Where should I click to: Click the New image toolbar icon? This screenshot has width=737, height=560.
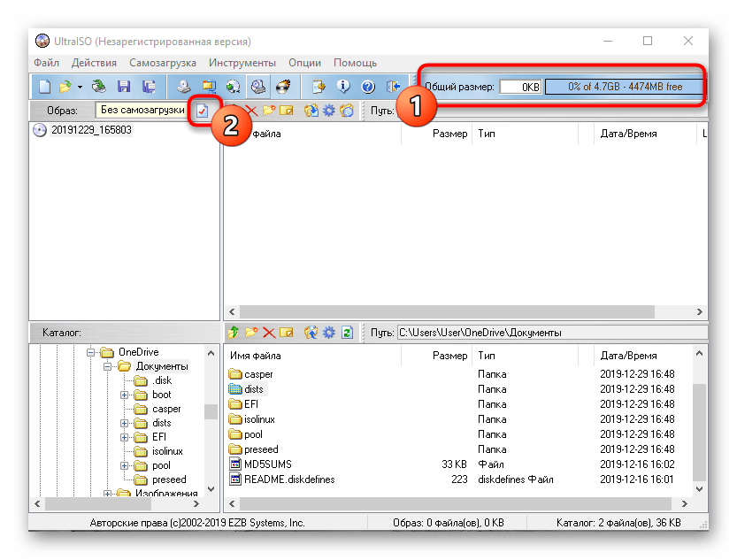(x=43, y=87)
